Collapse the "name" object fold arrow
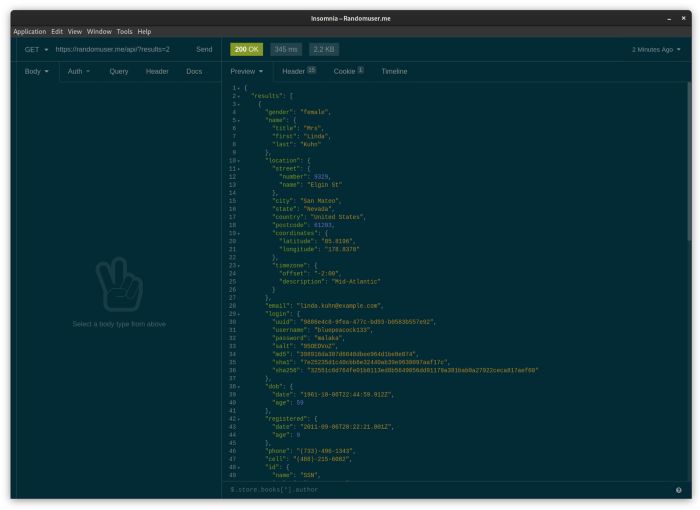The image size is (700, 510). point(239,121)
